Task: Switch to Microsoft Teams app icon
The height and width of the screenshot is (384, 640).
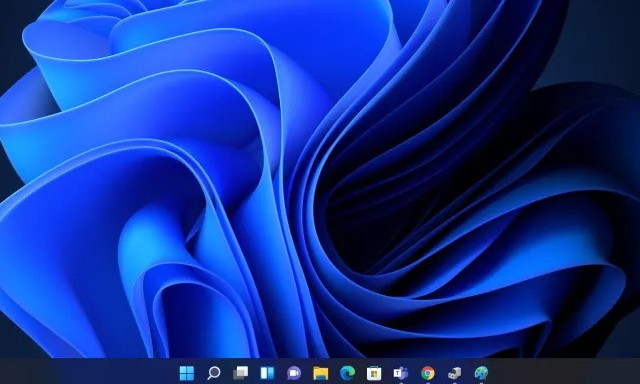Action: [x=401, y=373]
